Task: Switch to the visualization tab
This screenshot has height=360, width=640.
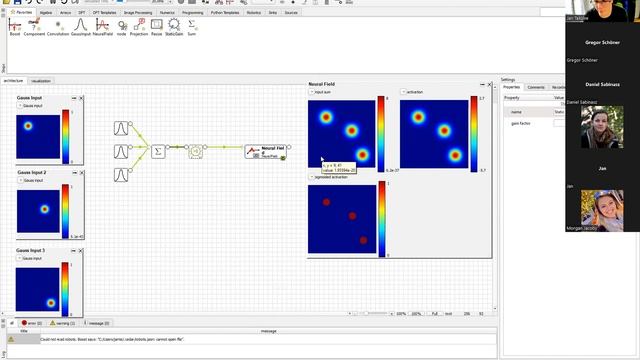Action: 41,81
